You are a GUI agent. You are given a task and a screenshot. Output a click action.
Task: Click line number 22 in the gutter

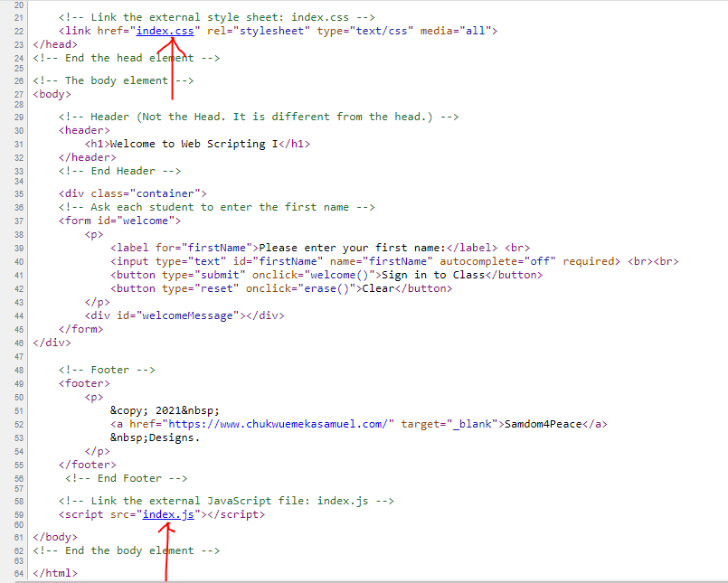[x=19, y=31]
